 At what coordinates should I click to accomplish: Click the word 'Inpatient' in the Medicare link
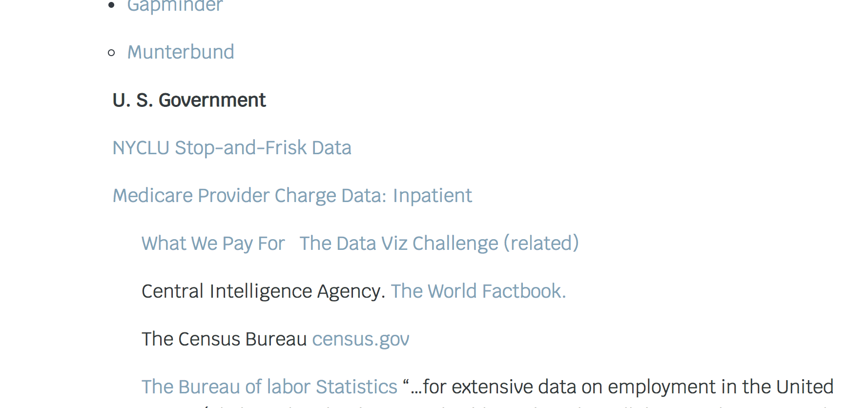click(x=433, y=196)
